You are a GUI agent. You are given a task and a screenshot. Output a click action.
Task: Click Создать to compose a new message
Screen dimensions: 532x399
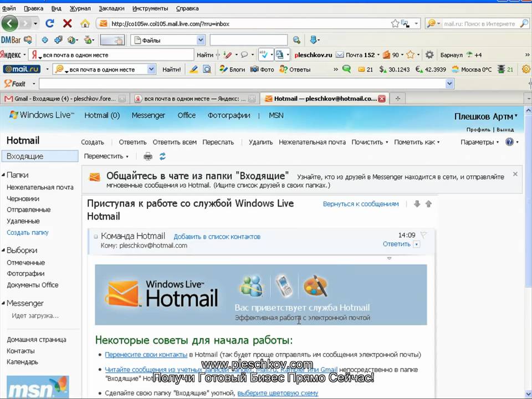tap(93, 142)
